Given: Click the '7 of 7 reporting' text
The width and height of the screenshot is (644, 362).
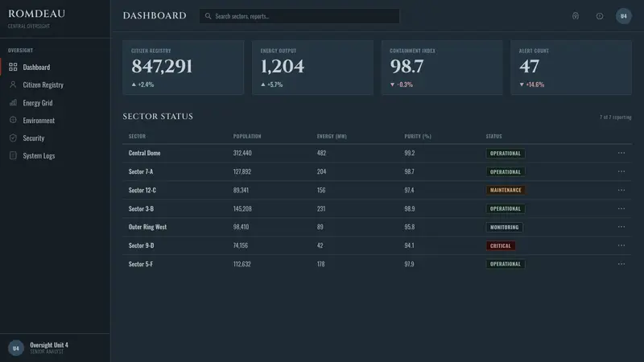Looking at the screenshot, I should coord(615,117).
